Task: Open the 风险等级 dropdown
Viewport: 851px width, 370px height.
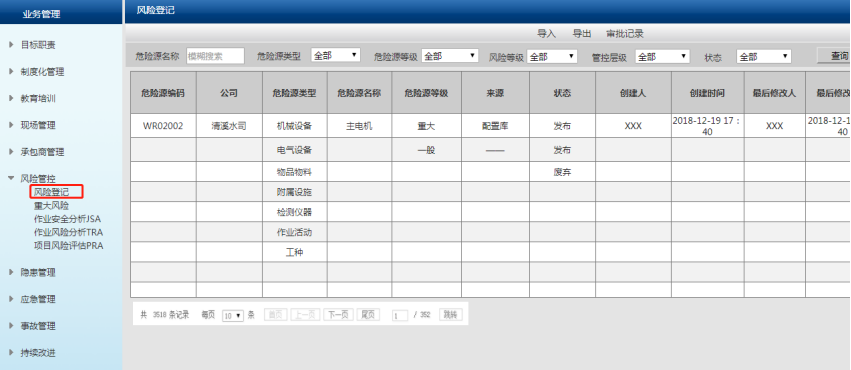Action: pyautogui.click(x=552, y=56)
